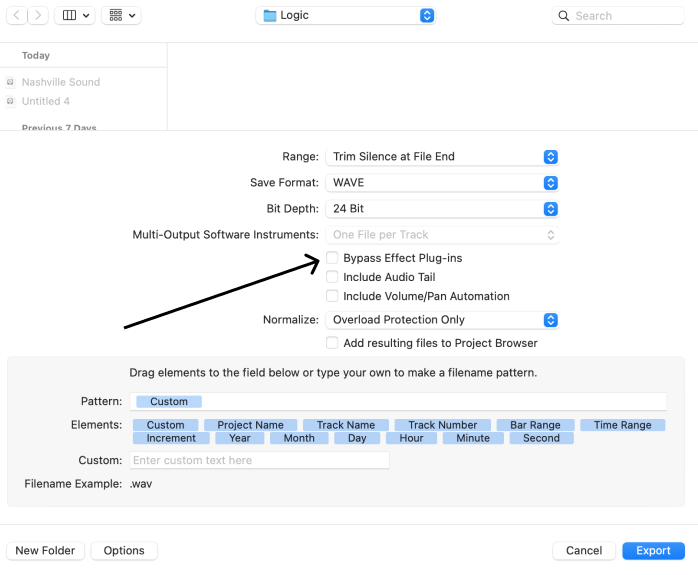Click the Pattern field
This screenshot has height=575, width=698.
[x=398, y=401]
